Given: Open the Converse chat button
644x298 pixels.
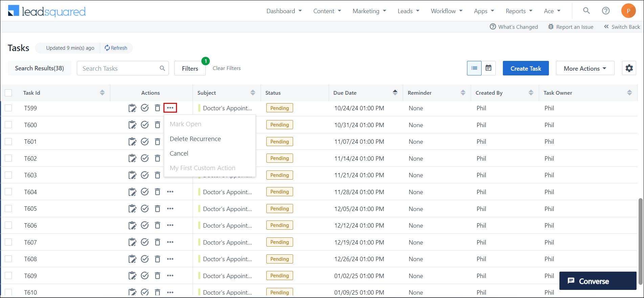Looking at the screenshot, I should (x=598, y=281).
